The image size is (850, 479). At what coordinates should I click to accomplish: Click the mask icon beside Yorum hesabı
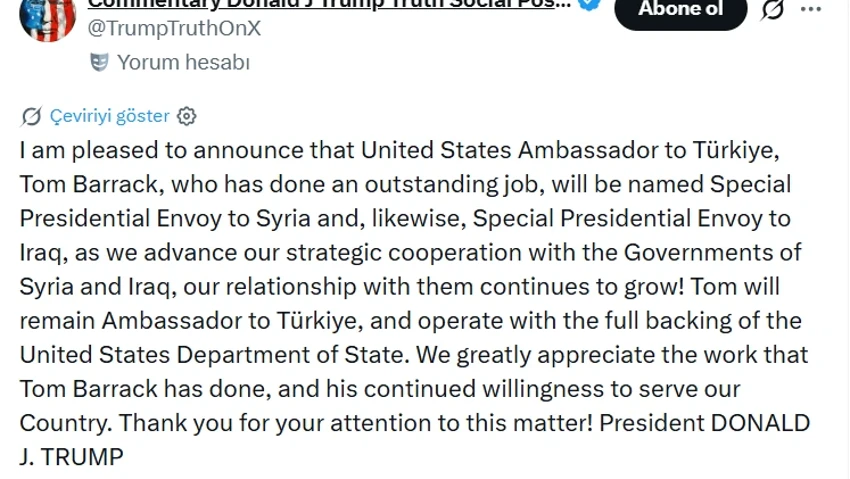coord(99,62)
